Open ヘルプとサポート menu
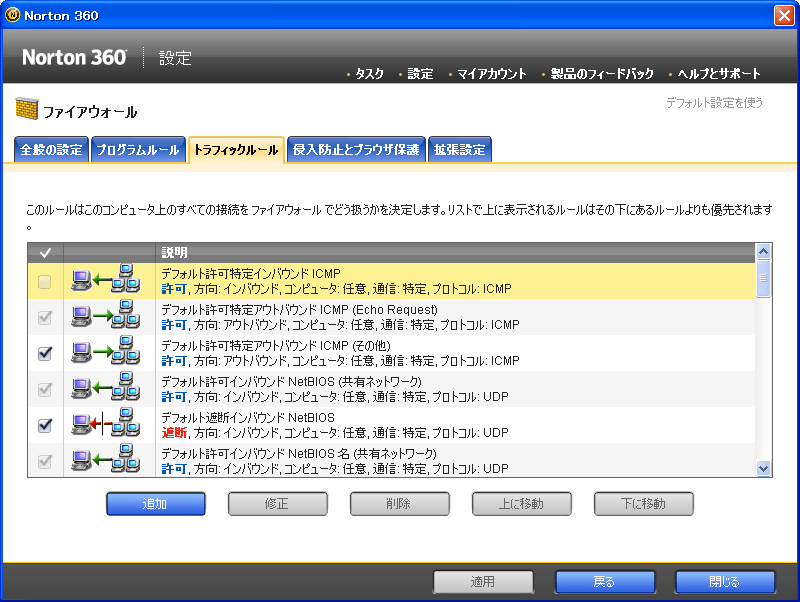Viewport: 800px width, 602px height. click(x=719, y=74)
